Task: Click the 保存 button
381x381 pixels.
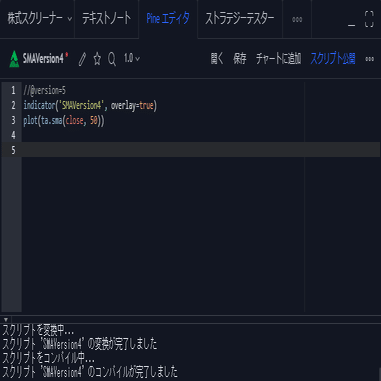Action: tap(240, 59)
